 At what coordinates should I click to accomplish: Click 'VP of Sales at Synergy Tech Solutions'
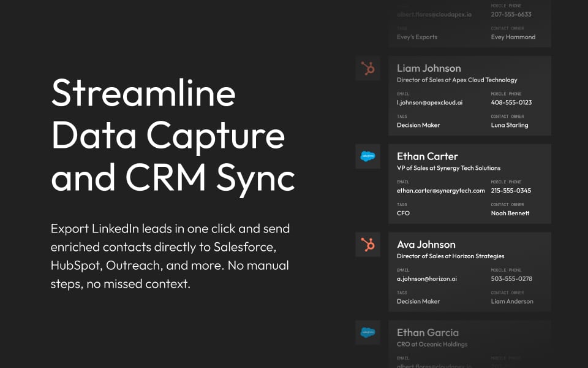[x=448, y=168]
